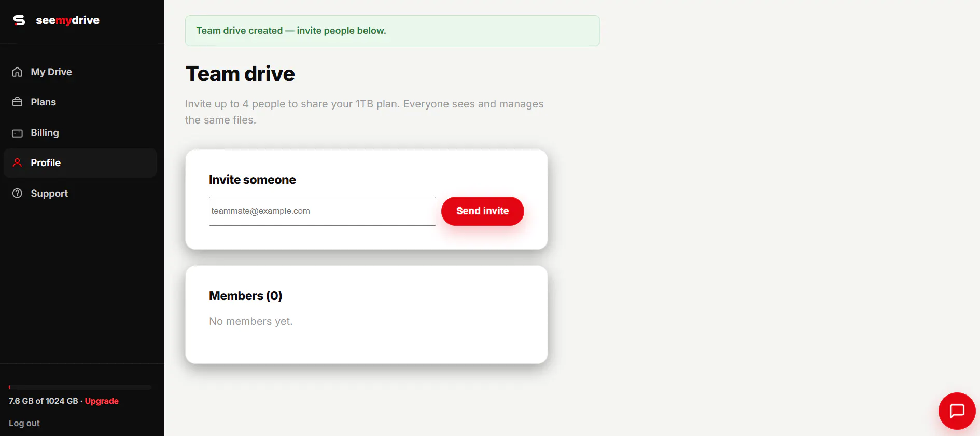Click the storage usage progress bar

point(80,387)
